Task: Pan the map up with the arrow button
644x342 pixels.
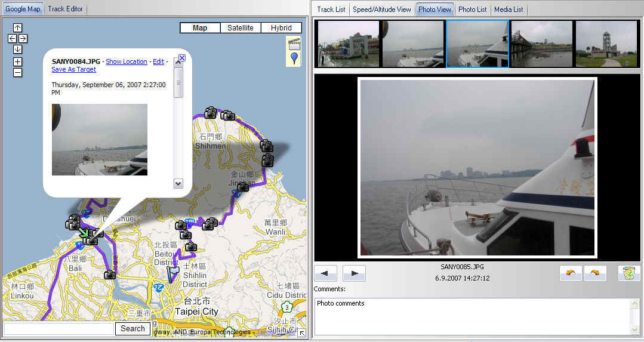Action: pyautogui.click(x=17, y=27)
